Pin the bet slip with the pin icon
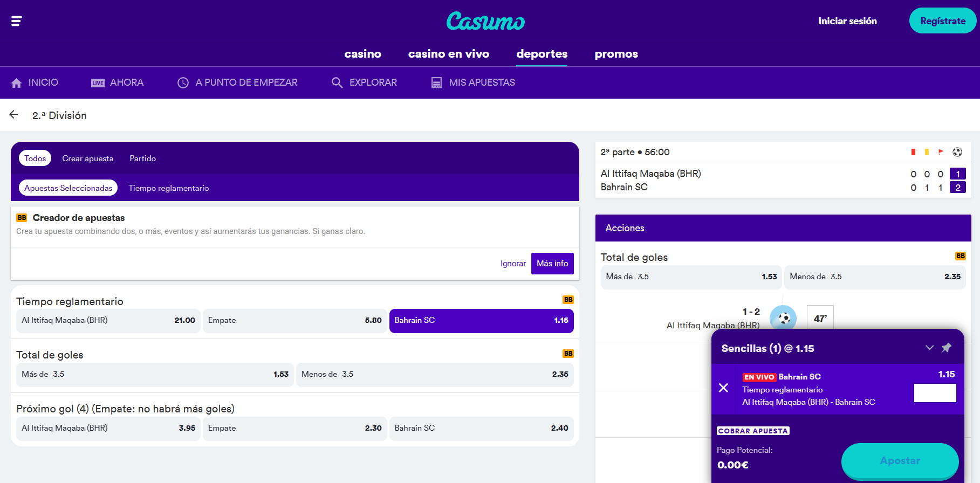 point(946,348)
